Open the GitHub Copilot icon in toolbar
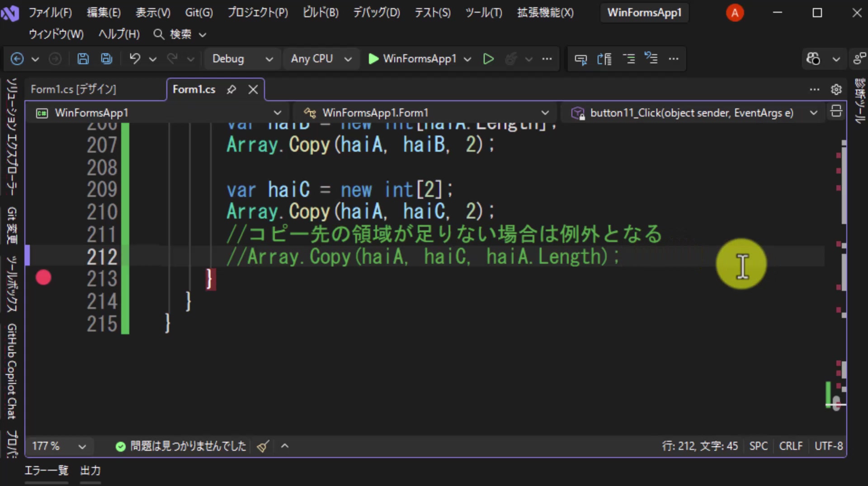Screen dimensions: 868x486 [x=813, y=59]
